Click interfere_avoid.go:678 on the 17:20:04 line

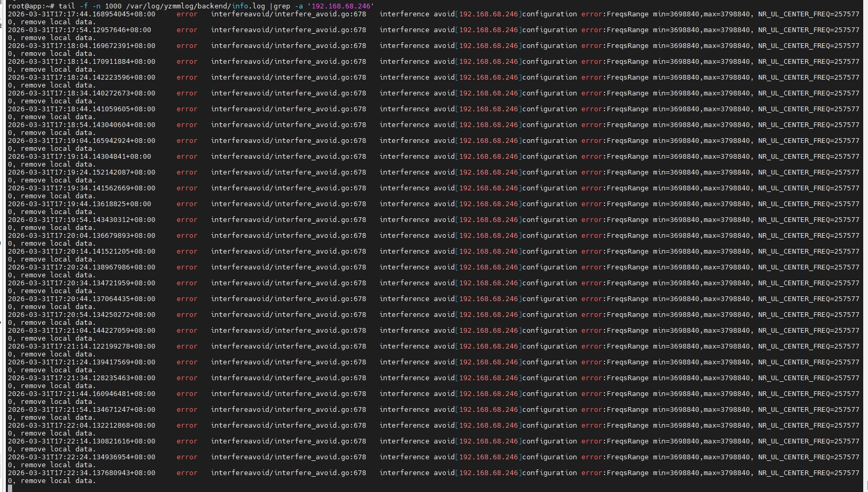(x=320, y=236)
